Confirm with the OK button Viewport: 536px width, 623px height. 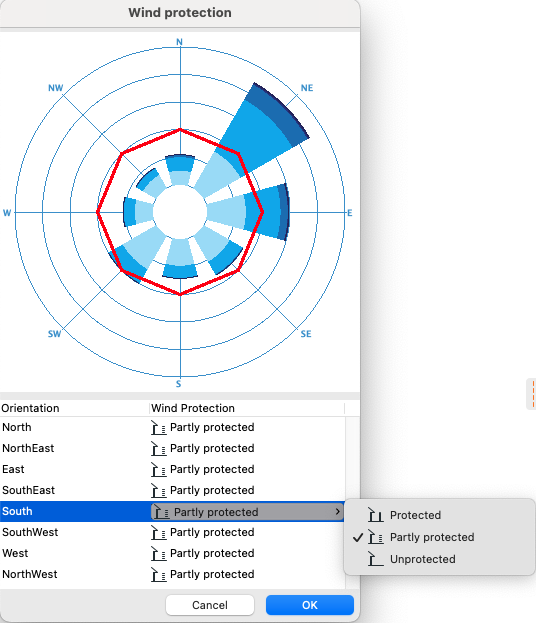pos(310,605)
